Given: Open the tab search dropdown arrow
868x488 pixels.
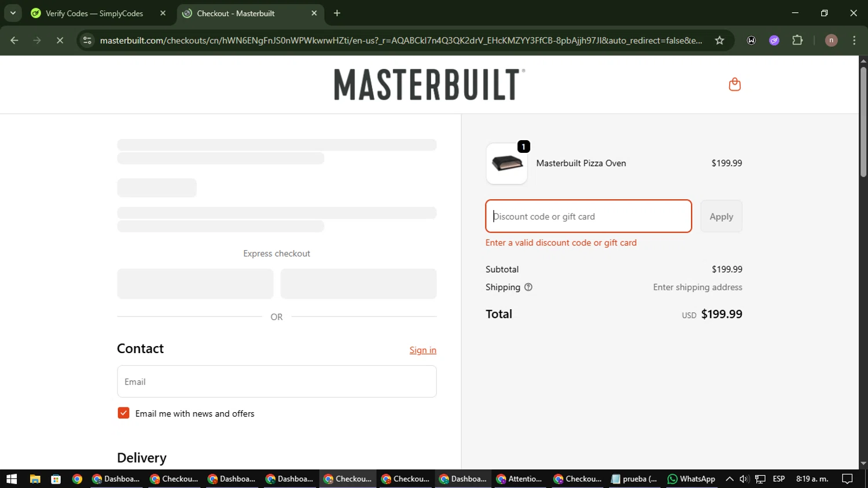Looking at the screenshot, I should [x=13, y=13].
